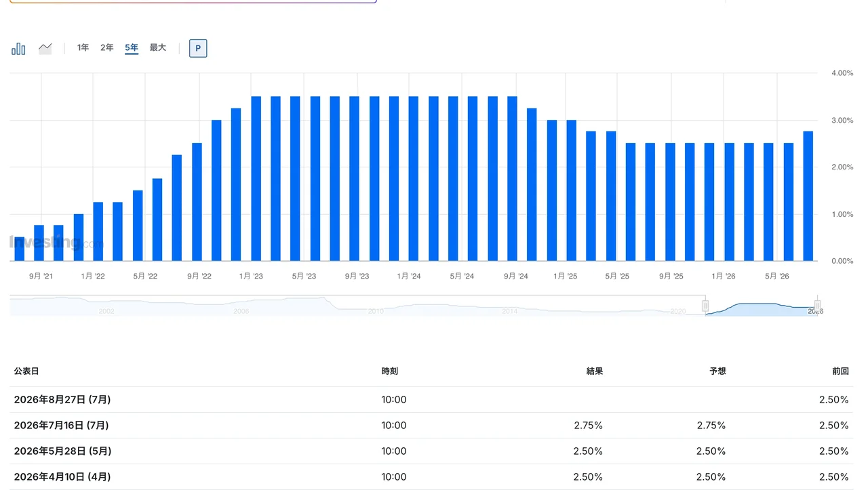Click the Investing.com watermark logo
This screenshot has height=490, width=868.
[56, 242]
